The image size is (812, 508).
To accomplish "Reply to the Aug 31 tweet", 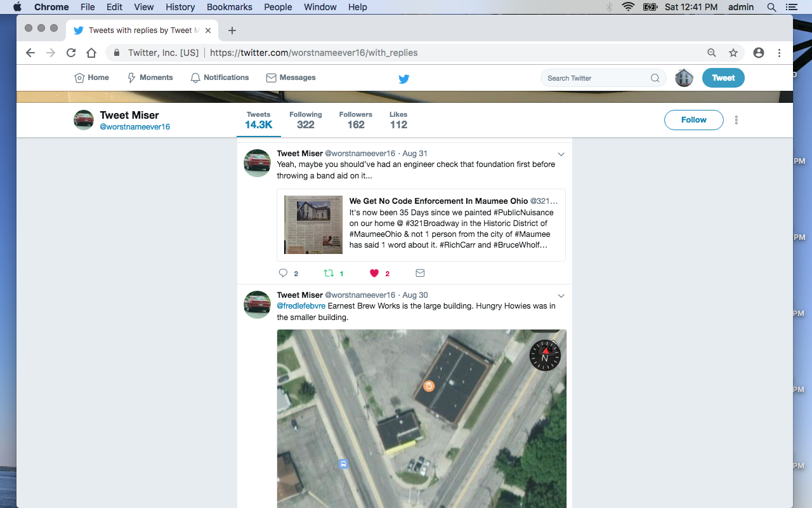I will pos(284,273).
